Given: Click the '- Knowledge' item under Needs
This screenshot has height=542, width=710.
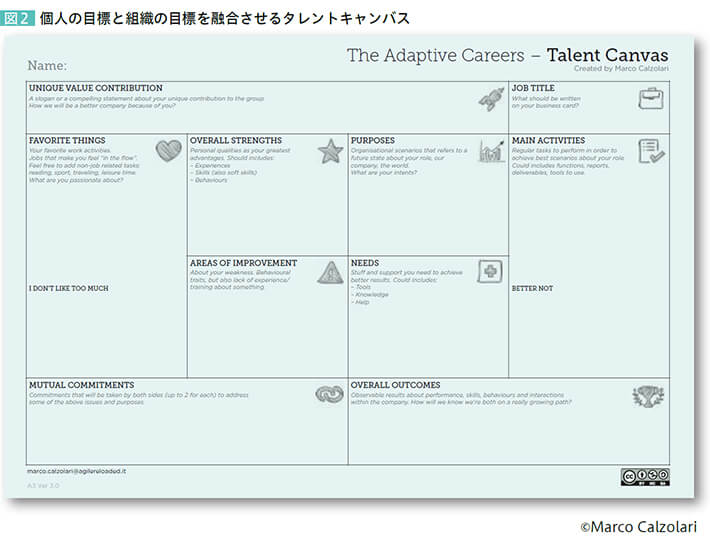Looking at the screenshot, I should [x=370, y=295].
